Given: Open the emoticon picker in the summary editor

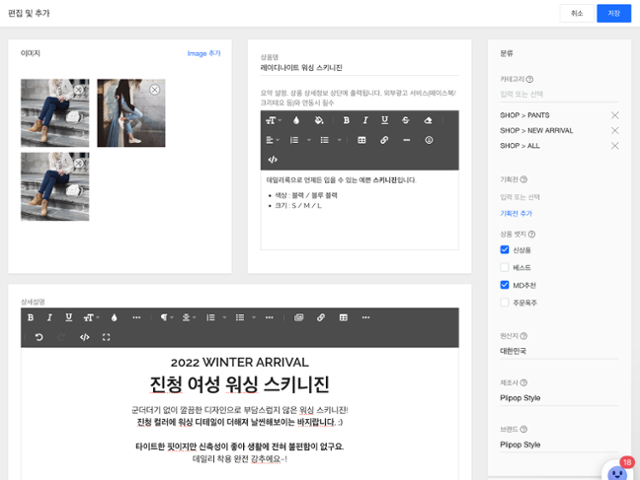Looking at the screenshot, I should (429, 140).
